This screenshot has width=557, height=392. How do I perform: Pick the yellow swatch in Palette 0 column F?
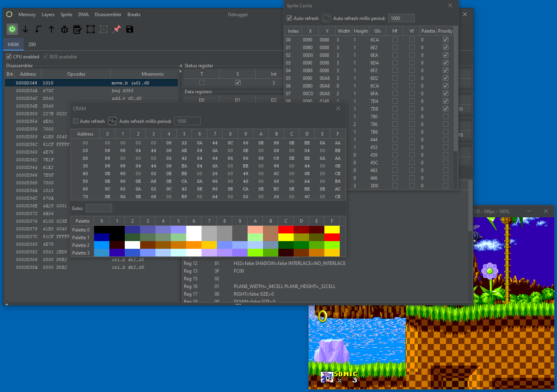[x=332, y=230]
